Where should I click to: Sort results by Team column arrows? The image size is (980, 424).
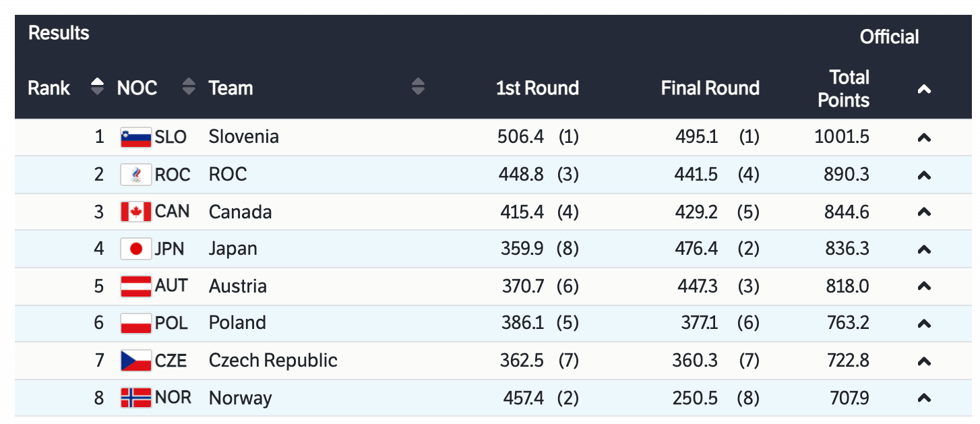click(x=418, y=87)
